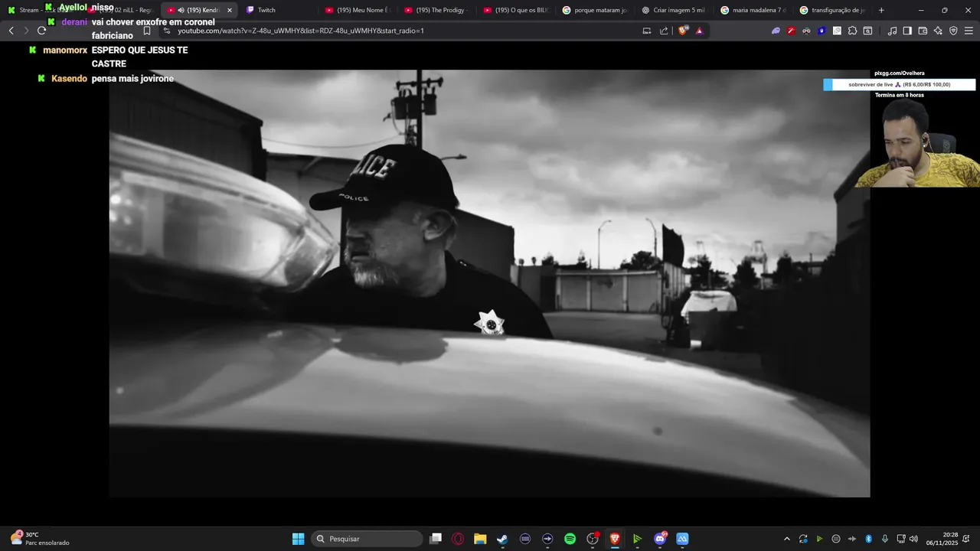Open the 'Criar imagem 5 mil' tab
Viewport: 980px width, 551px height.
pyautogui.click(x=674, y=10)
